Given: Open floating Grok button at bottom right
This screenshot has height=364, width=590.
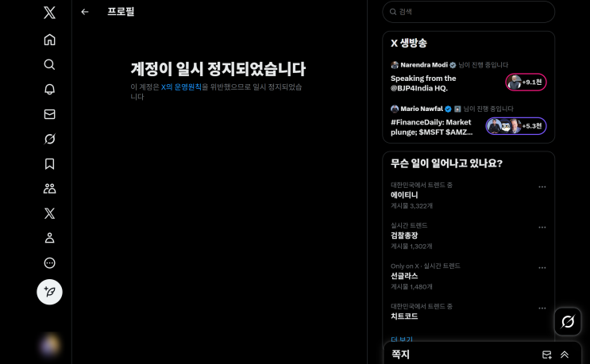Looking at the screenshot, I should click(568, 321).
